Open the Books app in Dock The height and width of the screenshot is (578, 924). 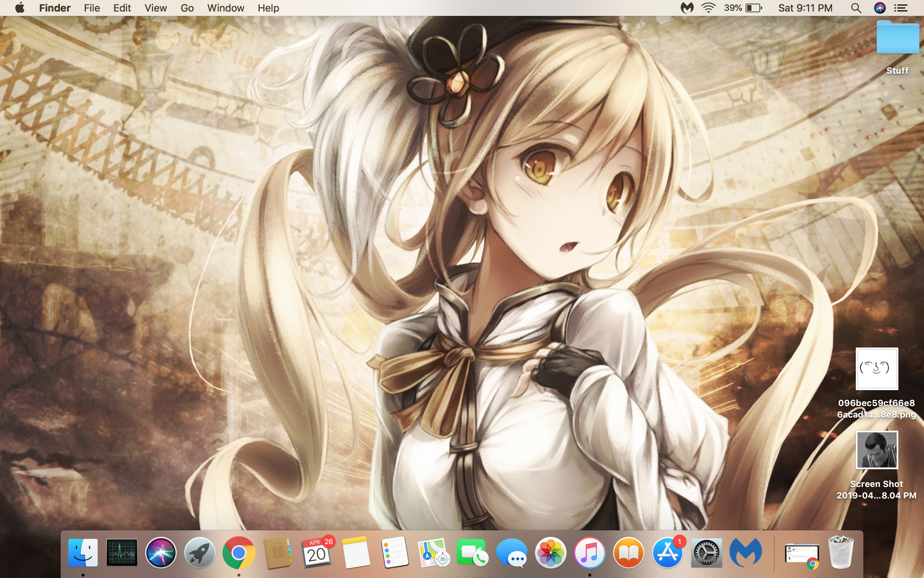[x=628, y=553]
